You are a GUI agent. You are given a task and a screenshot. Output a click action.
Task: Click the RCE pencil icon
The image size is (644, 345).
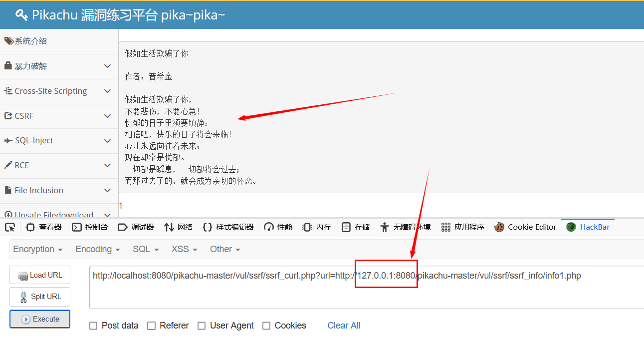point(8,165)
